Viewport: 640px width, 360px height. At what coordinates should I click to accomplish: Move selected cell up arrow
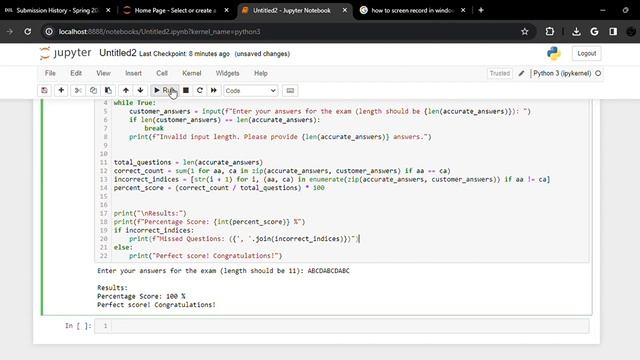(x=126, y=90)
